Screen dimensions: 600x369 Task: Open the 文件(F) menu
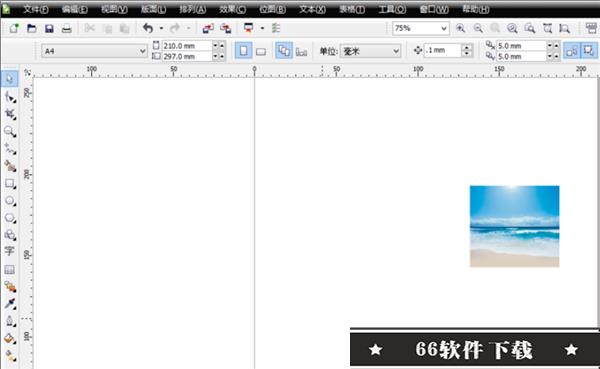[x=36, y=9]
